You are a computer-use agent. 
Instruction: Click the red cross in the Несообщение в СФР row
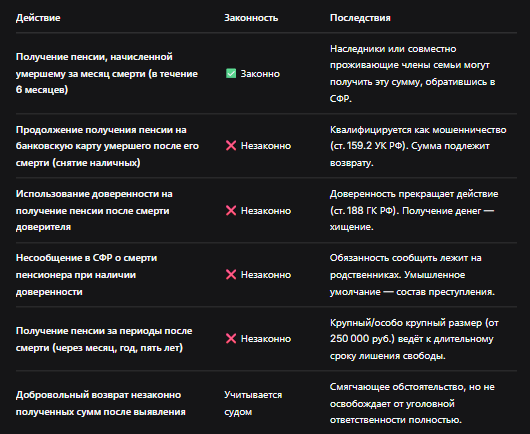pyautogui.click(x=231, y=274)
